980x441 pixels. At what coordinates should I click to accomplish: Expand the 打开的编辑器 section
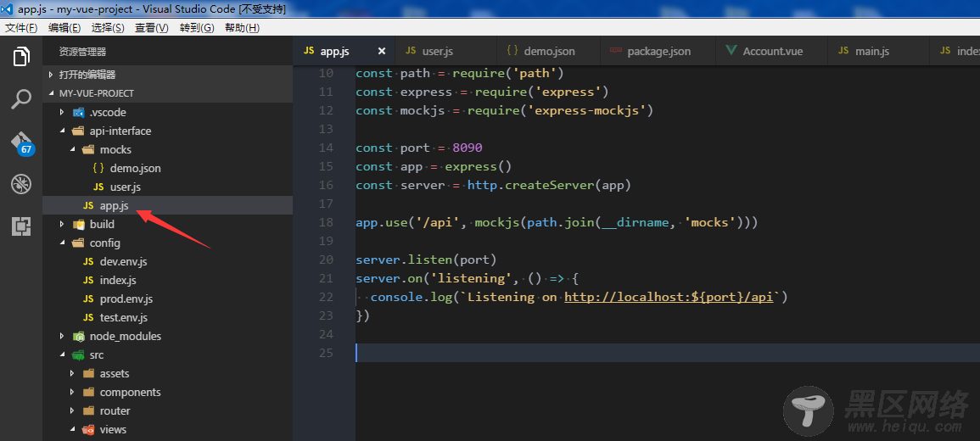[x=167, y=75]
